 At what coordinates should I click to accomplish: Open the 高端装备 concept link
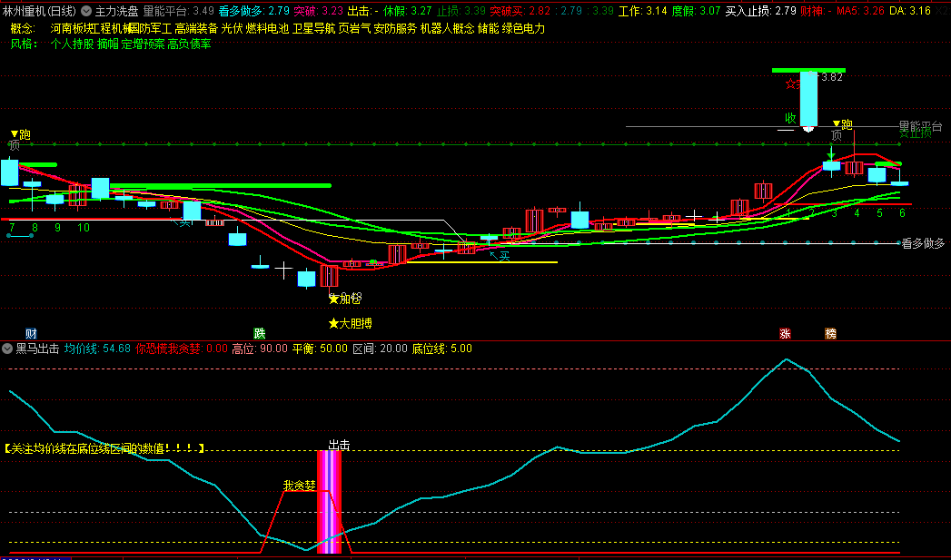tap(196, 28)
